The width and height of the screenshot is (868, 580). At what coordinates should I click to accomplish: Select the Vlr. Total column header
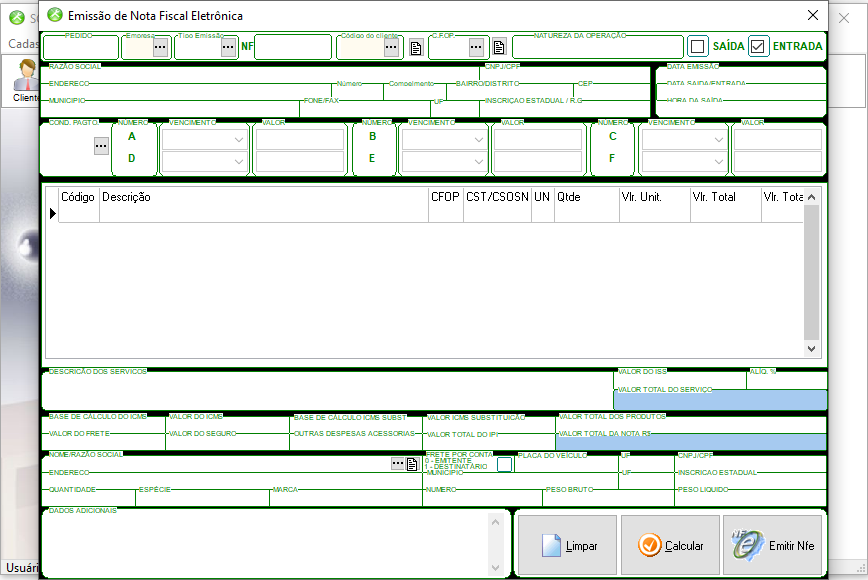[726, 197]
